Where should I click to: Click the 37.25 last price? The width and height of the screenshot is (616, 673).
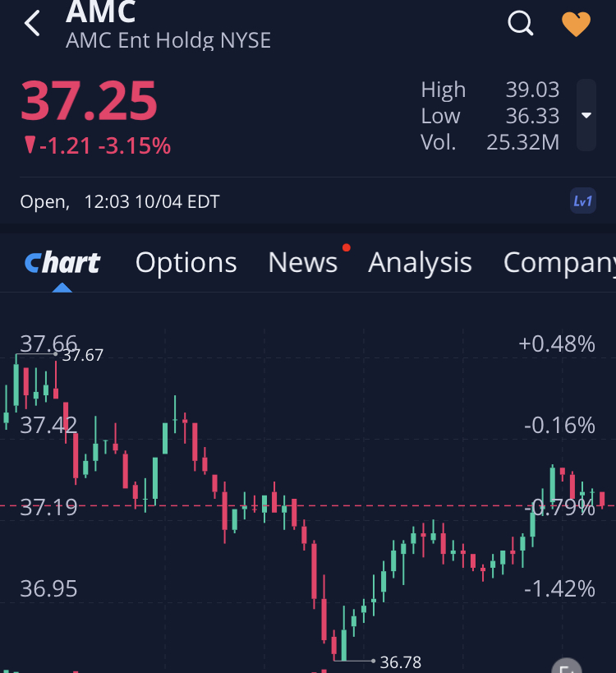pos(89,102)
